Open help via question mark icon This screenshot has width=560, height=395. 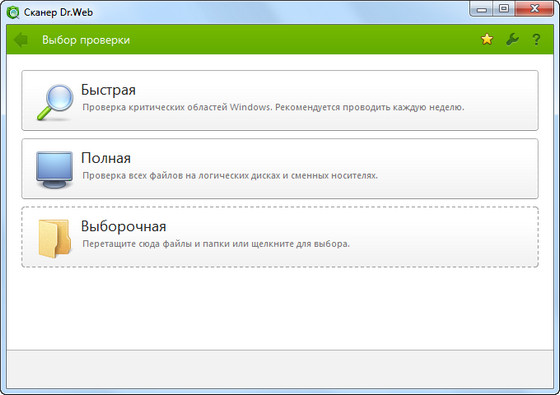[536, 39]
